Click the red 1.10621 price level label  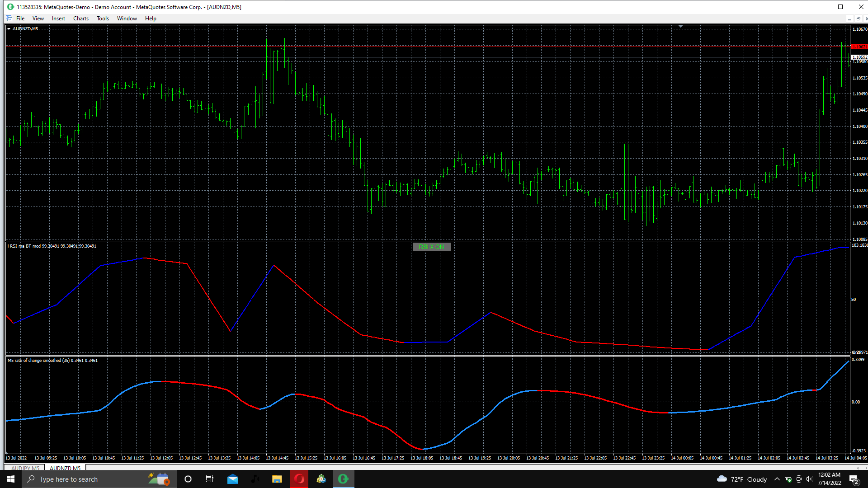pos(859,47)
